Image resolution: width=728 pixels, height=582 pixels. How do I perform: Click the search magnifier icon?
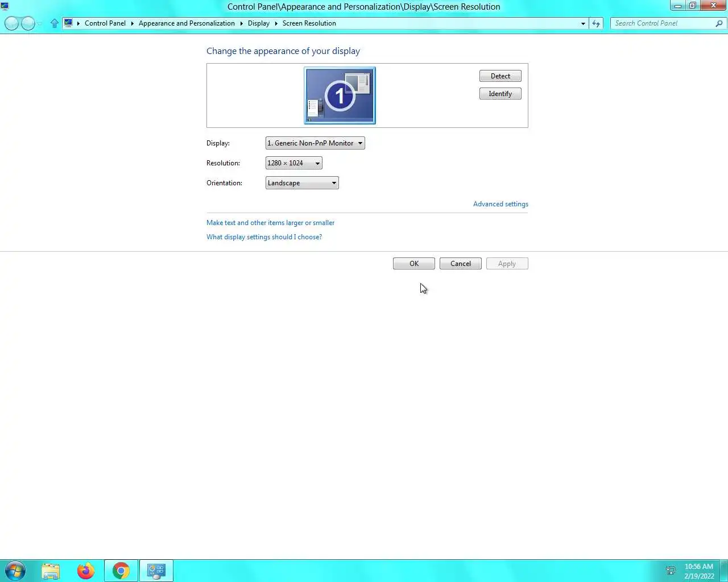(x=719, y=23)
